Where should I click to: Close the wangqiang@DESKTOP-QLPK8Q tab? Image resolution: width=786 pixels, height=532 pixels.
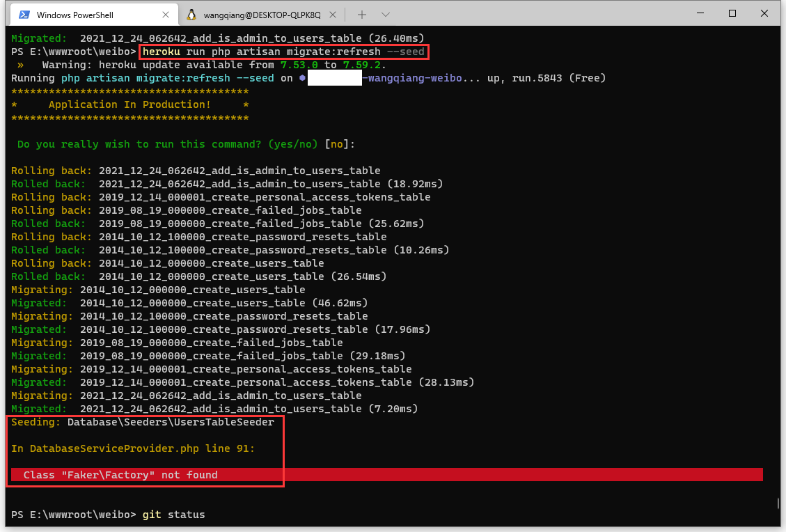click(332, 15)
